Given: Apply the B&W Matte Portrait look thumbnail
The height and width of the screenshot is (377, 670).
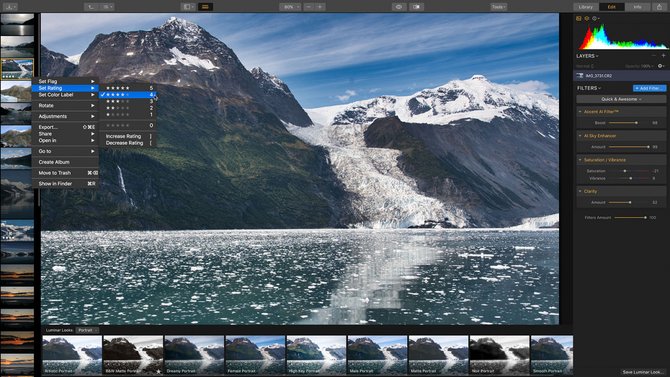Looking at the screenshot, I should (133, 355).
